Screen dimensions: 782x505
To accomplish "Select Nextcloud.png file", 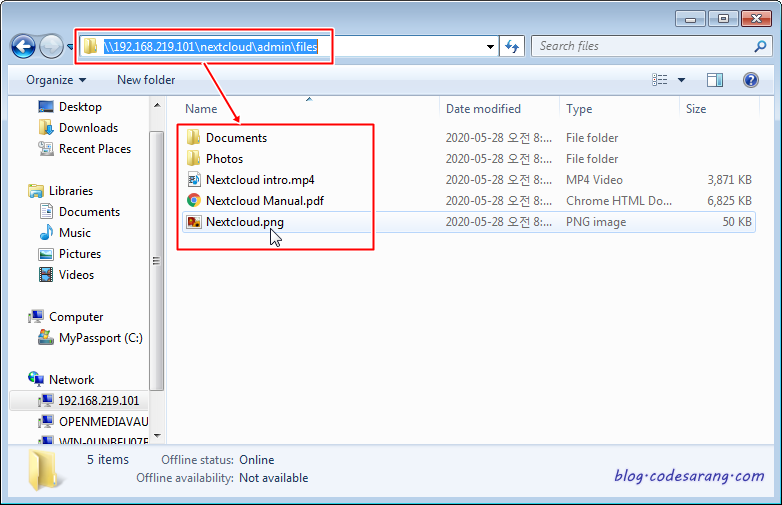I will click(x=245, y=222).
